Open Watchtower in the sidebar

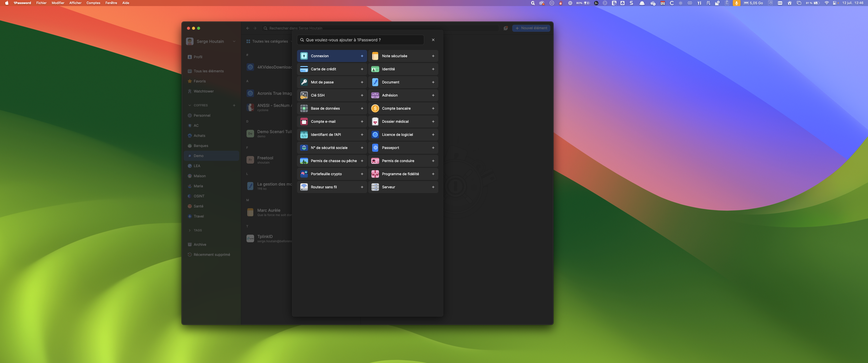pyautogui.click(x=211, y=91)
